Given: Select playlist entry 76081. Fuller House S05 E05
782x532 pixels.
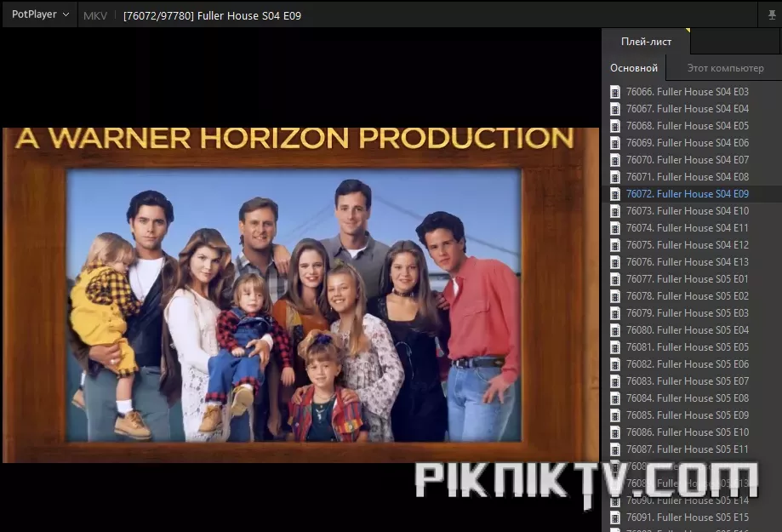Looking at the screenshot, I should pyautogui.click(x=692, y=346).
